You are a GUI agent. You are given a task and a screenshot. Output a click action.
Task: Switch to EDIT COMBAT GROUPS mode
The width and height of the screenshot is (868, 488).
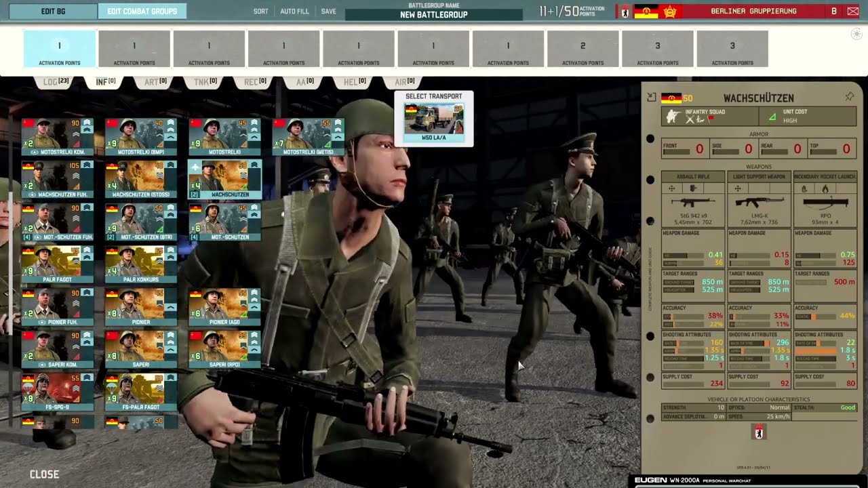[x=142, y=12]
